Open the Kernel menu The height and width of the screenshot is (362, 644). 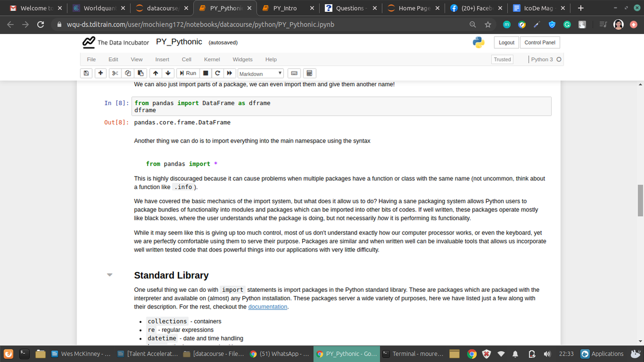click(211, 60)
